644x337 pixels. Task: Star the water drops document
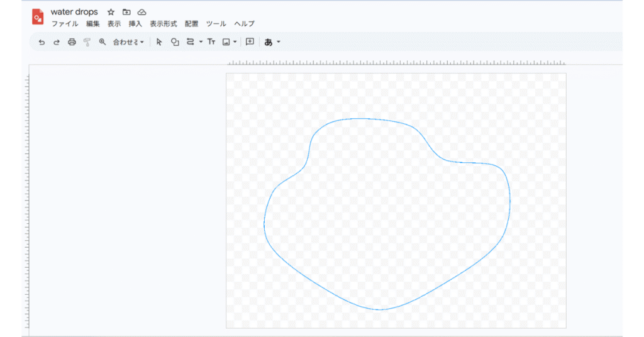(111, 12)
